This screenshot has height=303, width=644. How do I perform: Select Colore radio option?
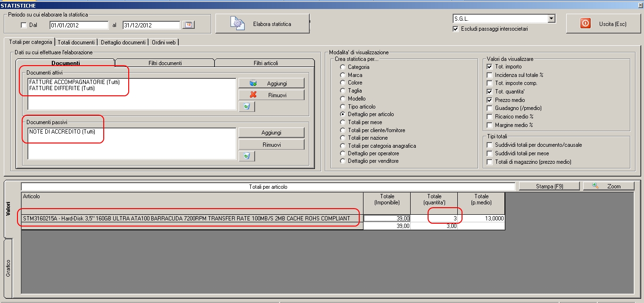pos(343,83)
